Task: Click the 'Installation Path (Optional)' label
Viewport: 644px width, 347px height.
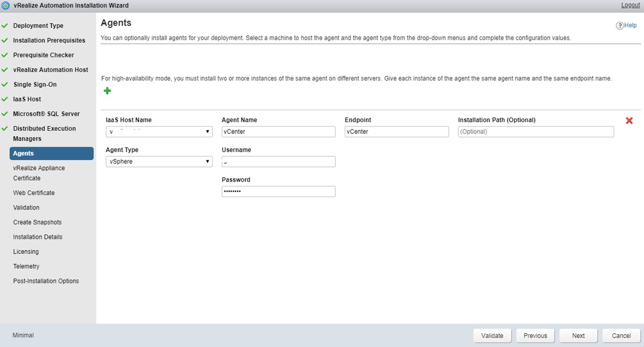Action: tap(497, 120)
